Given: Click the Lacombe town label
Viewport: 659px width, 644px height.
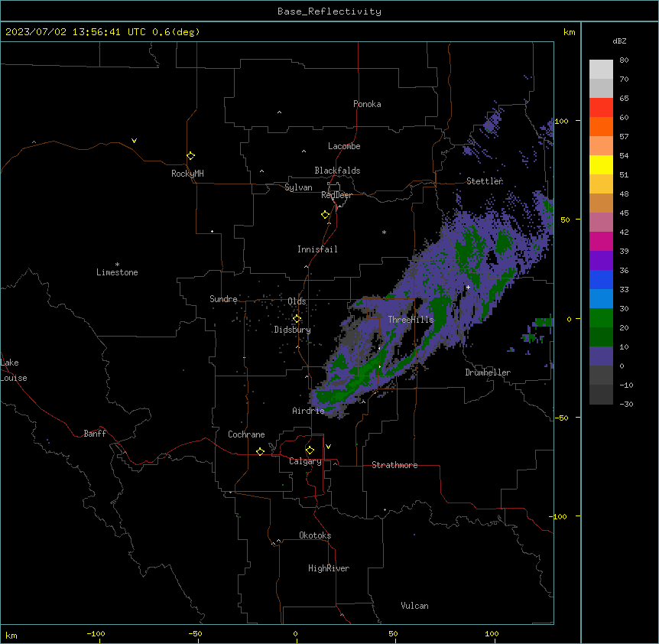Looking at the screenshot, I should 344,146.
